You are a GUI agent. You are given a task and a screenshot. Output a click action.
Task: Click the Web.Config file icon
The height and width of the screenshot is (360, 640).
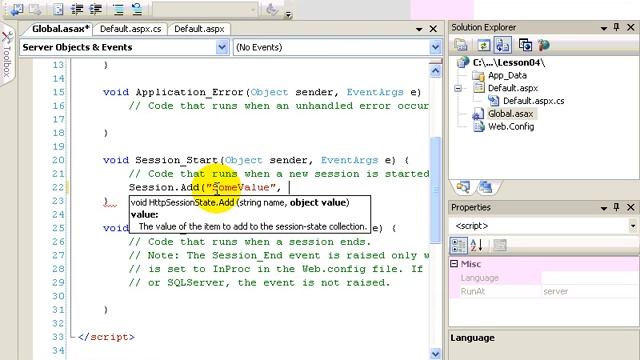tap(478, 127)
